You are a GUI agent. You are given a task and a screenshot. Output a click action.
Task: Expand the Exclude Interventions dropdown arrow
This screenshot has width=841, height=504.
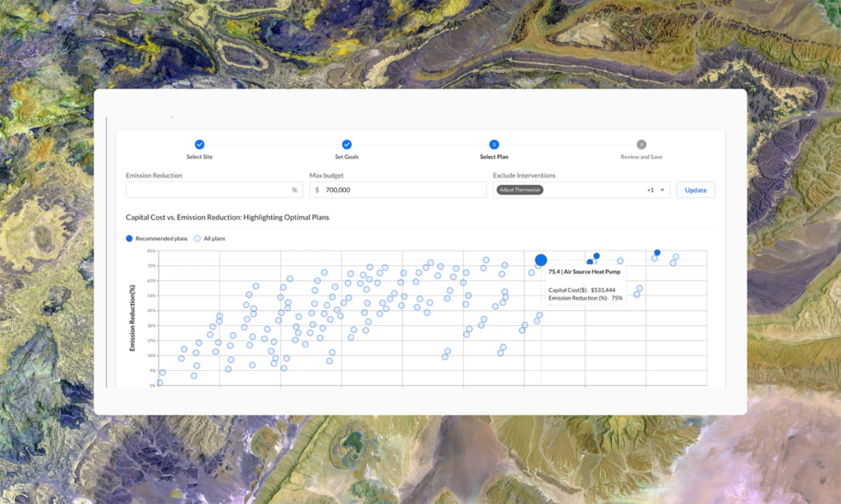(662, 190)
